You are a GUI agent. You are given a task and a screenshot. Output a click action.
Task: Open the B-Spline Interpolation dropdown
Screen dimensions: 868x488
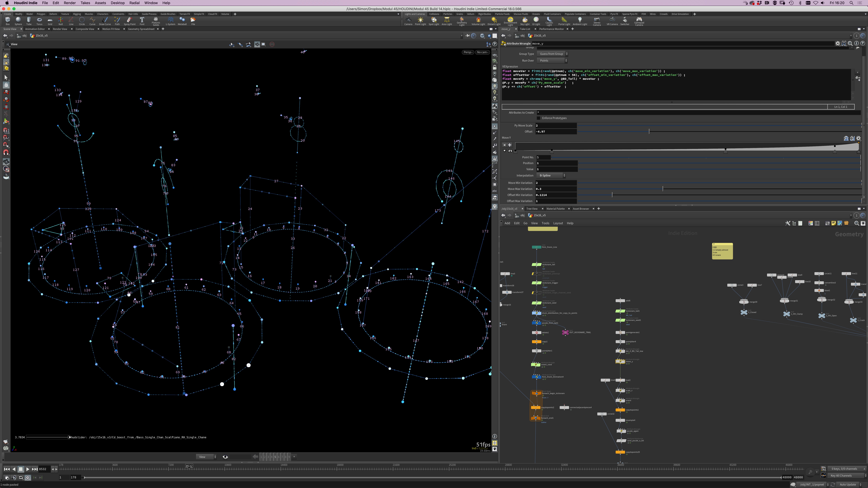(552, 175)
